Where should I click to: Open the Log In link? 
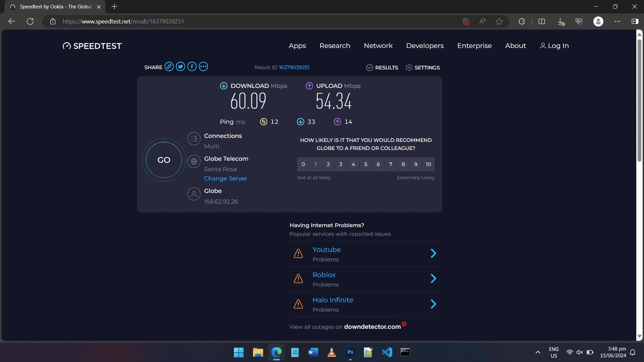pyautogui.click(x=554, y=46)
